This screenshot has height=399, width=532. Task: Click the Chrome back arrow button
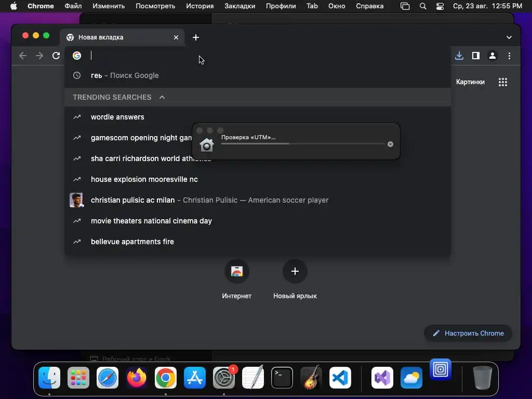23,56
